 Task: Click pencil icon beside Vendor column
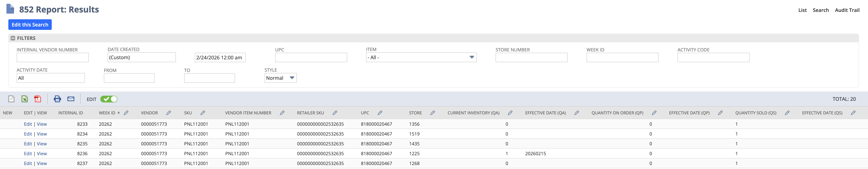[x=168, y=113]
